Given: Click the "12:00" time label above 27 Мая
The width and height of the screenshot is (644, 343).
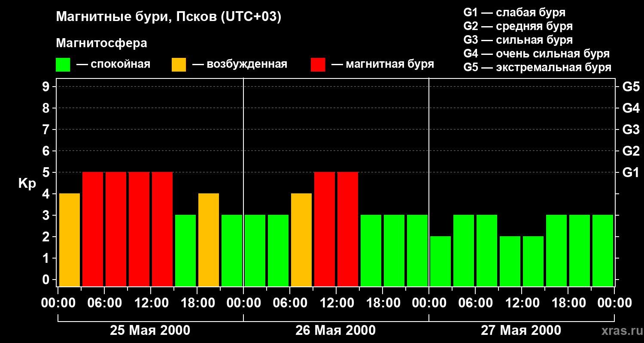Looking at the screenshot, I should point(522,303).
